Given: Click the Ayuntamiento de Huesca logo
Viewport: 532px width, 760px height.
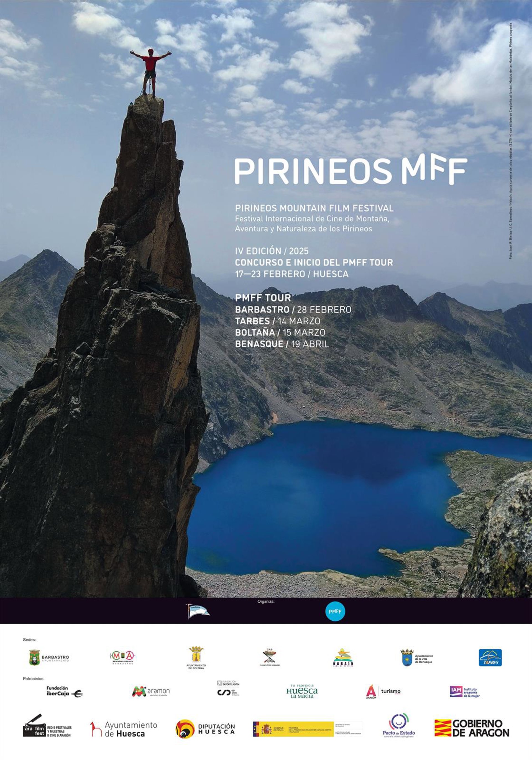Looking at the screenshot, I should [124, 729].
